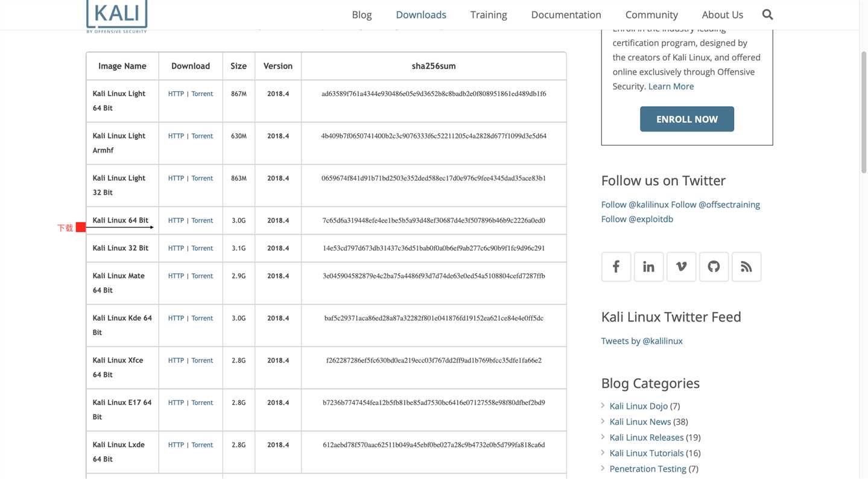
Task: Open Tweets by @kalilinux link
Action: point(642,341)
